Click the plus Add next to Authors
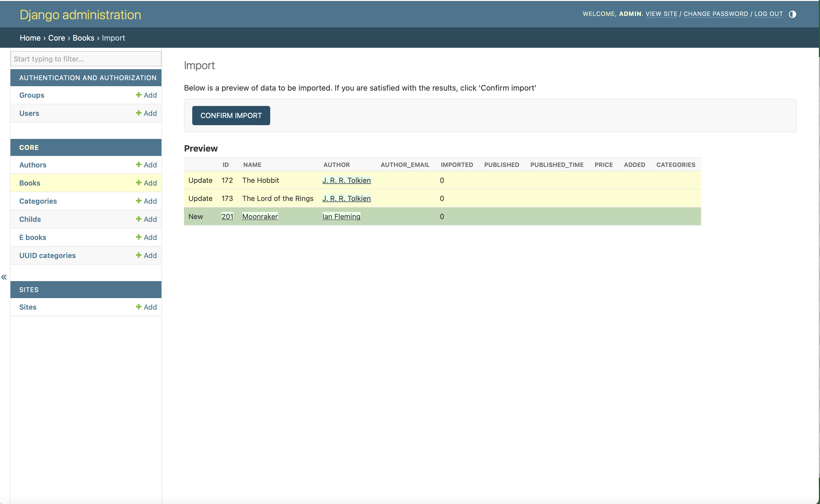820x504 pixels. [x=146, y=165]
